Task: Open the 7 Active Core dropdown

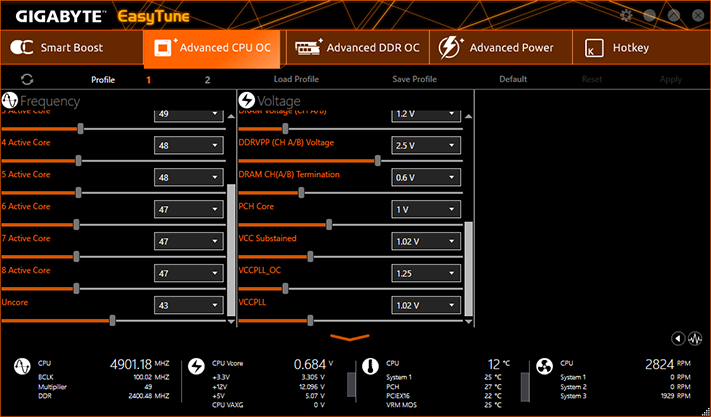Action: click(x=188, y=241)
